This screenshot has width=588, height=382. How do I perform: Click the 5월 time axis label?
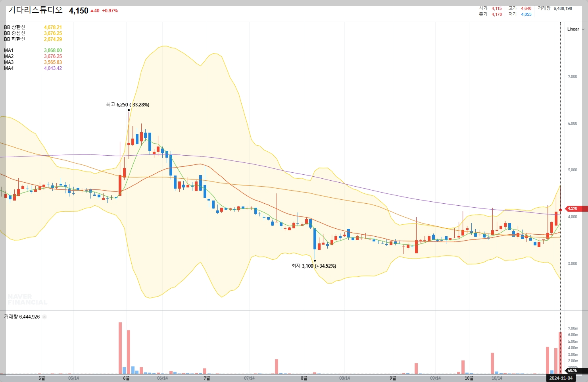42,378
